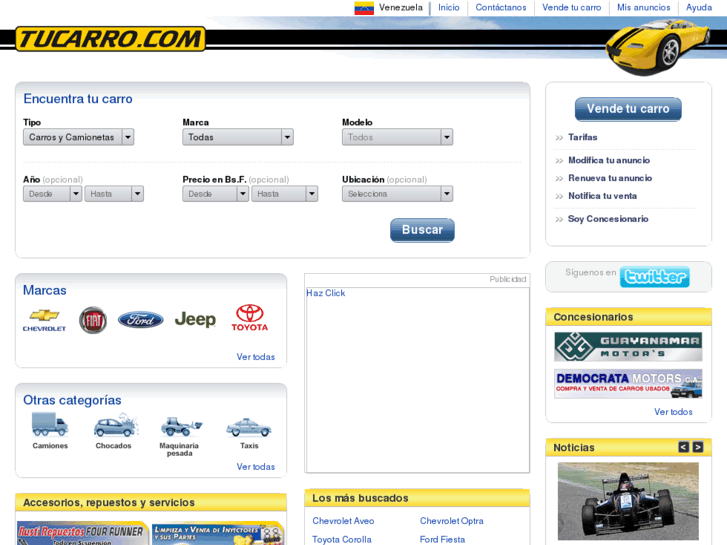Open the Precio Hasta dropdown
The image size is (727, 545).
285,194
